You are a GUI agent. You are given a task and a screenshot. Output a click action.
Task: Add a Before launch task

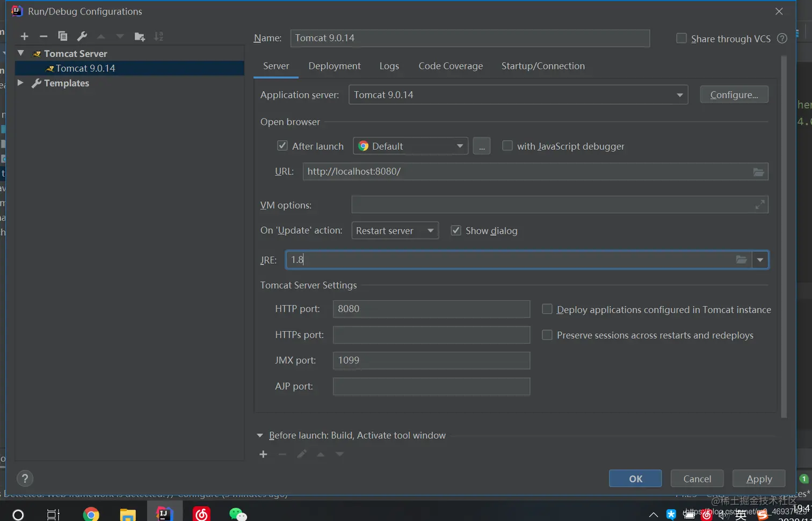pyautogui.click(x=263, y=454)
